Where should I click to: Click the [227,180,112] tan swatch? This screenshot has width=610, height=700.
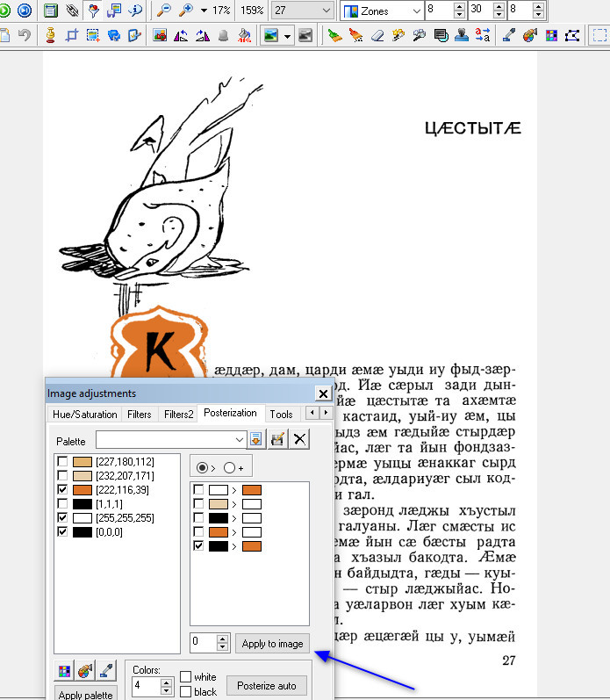point(83,462)
